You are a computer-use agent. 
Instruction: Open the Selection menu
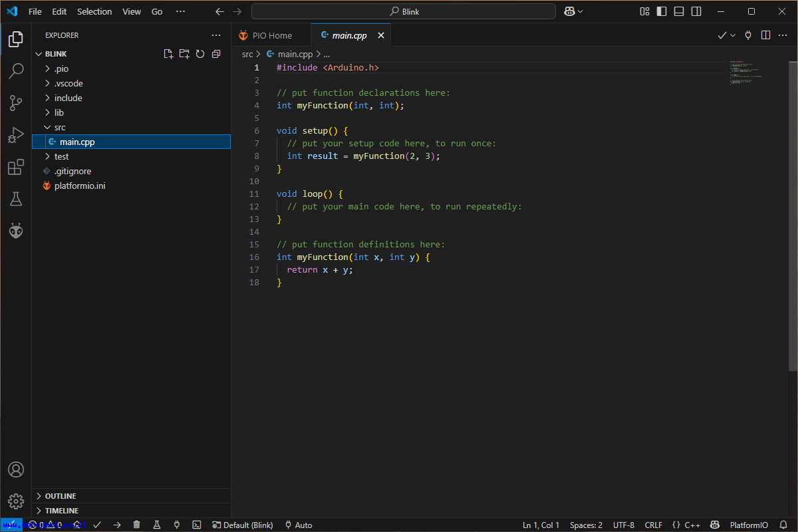[x=94, y=11]
